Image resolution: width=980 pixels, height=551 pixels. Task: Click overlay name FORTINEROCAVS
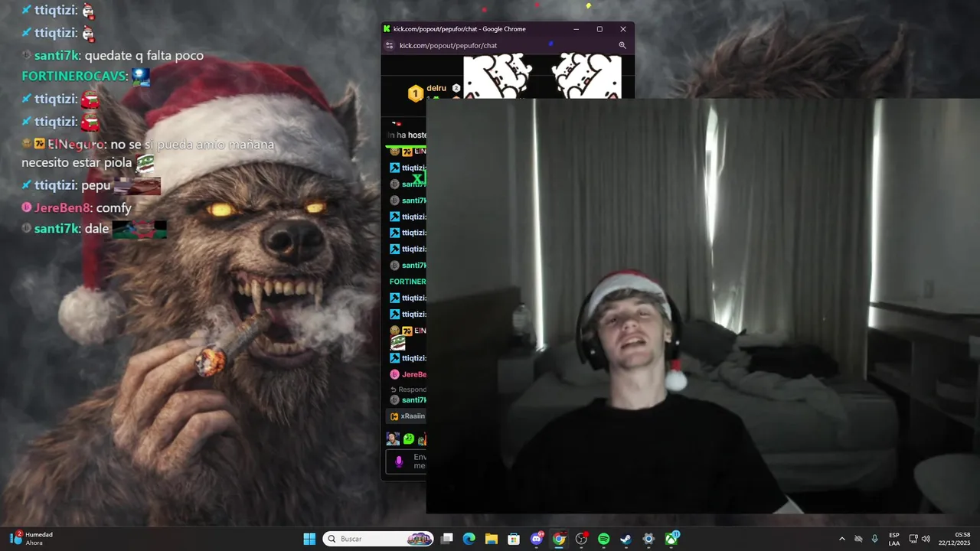coord(73,76)
